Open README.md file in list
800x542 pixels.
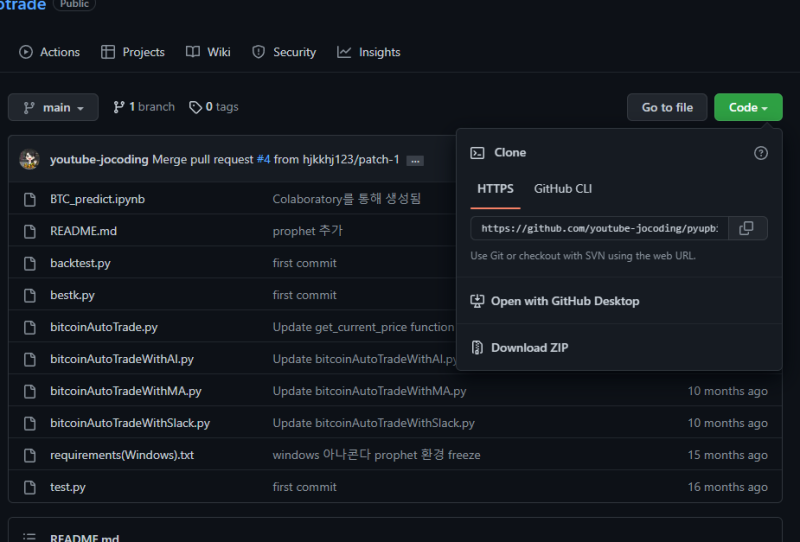coord(83,231)
